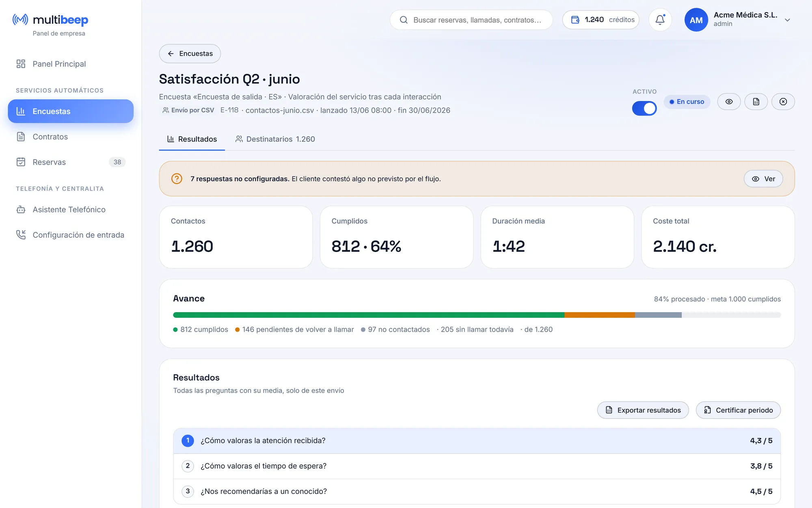
Task: Click the AM user avatar
Action: (696, 20)
